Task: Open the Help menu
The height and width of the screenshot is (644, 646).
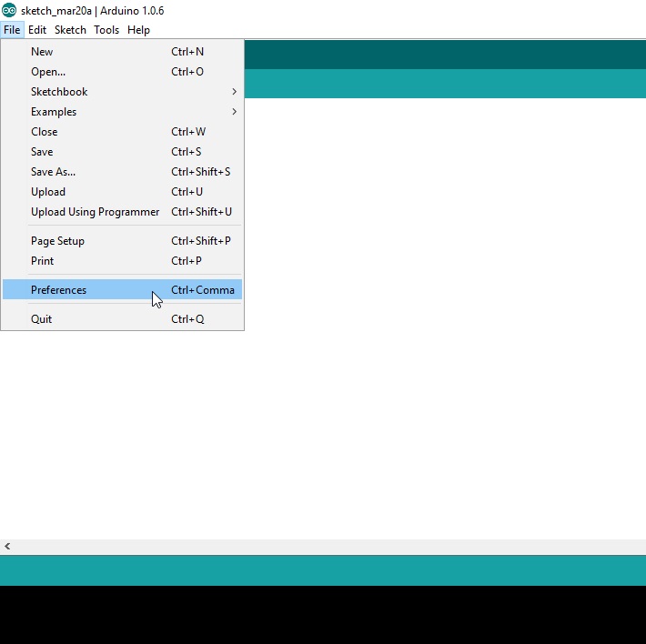Action: click(138, 30)
